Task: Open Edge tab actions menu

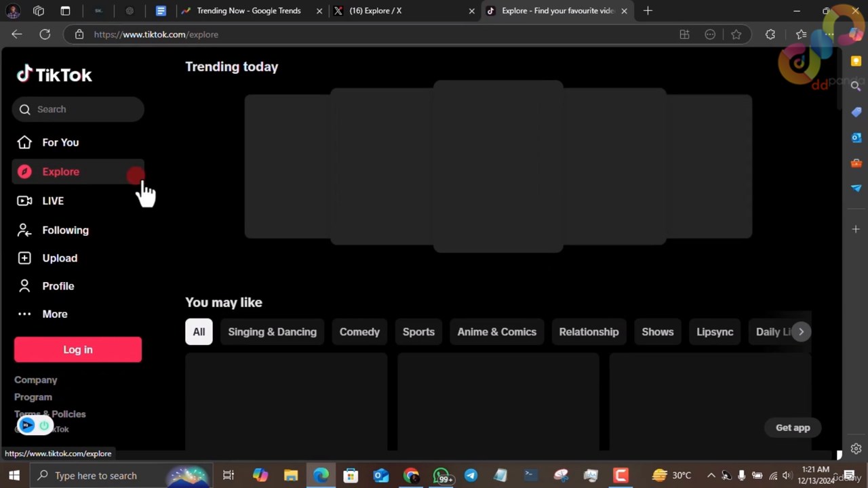Action: click(65, 11)
